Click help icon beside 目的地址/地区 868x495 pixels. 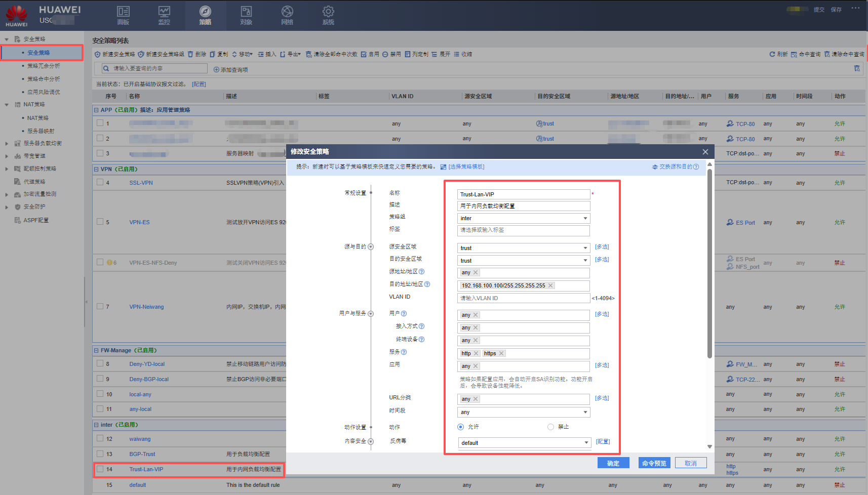[x=427, y=284]
